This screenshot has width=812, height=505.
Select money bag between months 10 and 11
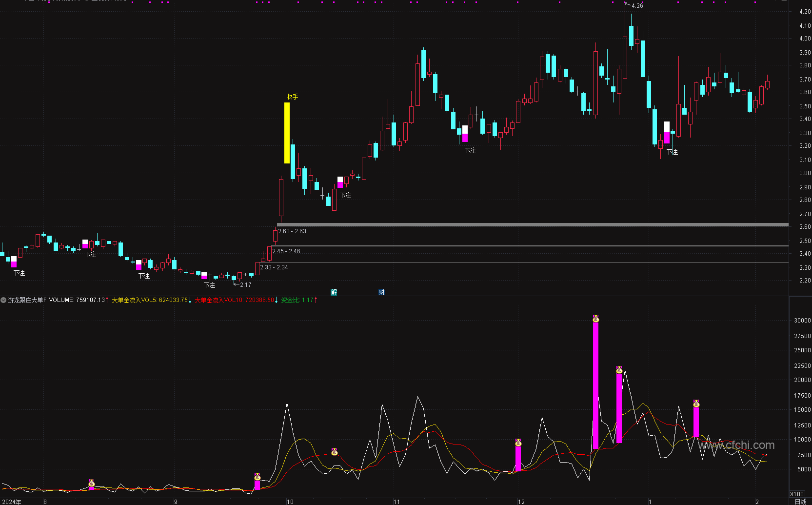335,452
